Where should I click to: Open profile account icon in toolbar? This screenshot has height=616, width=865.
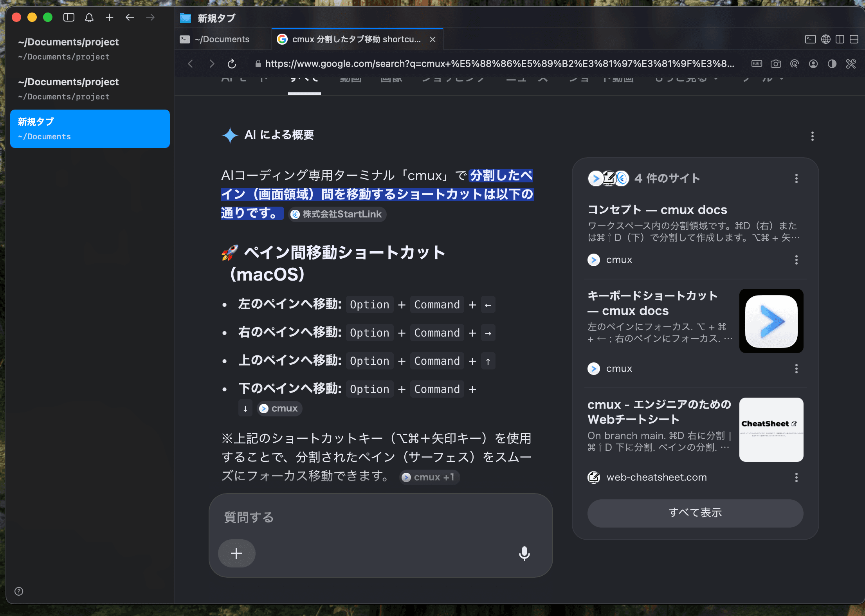(x=813, y=63)
